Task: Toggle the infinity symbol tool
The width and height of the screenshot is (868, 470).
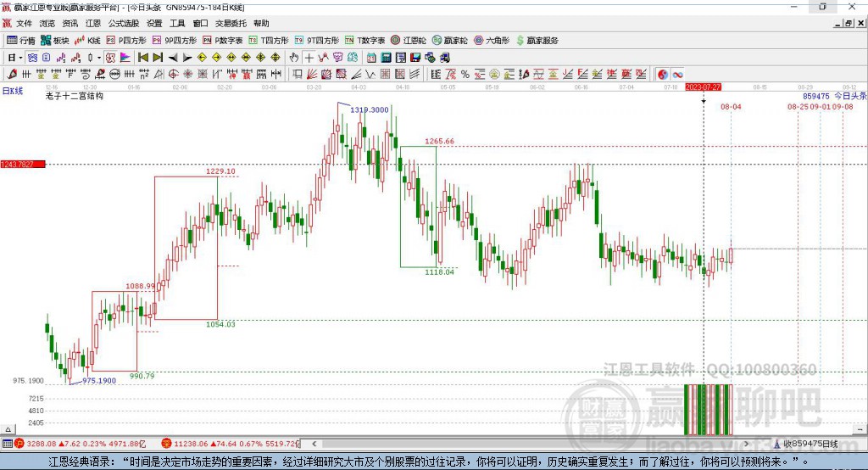Action: 677,75
